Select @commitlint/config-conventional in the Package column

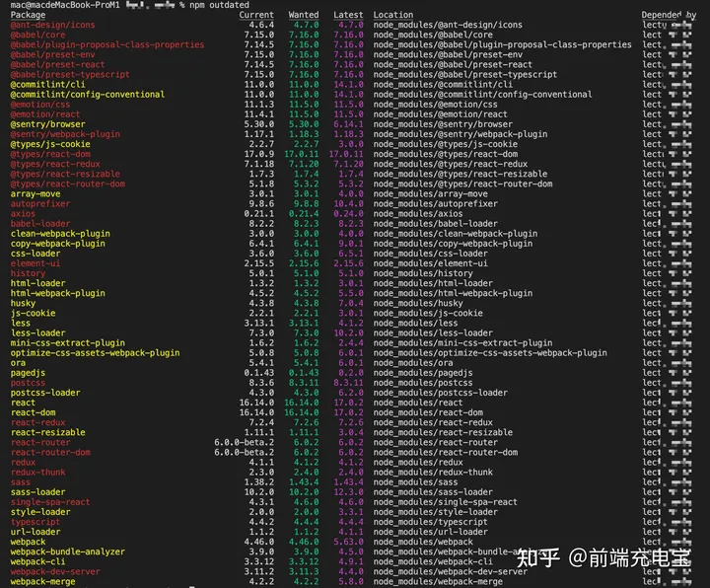[x=88, y=95]
